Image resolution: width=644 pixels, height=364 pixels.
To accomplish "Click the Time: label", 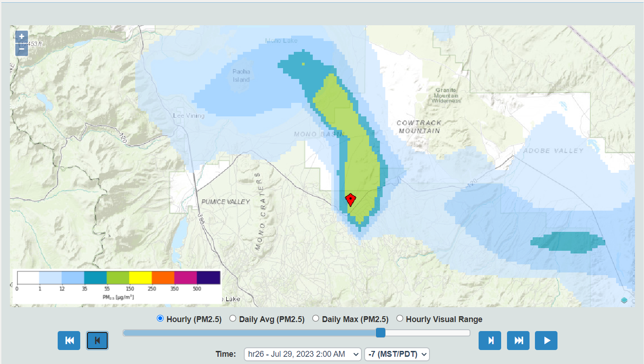I will [226, 354].
